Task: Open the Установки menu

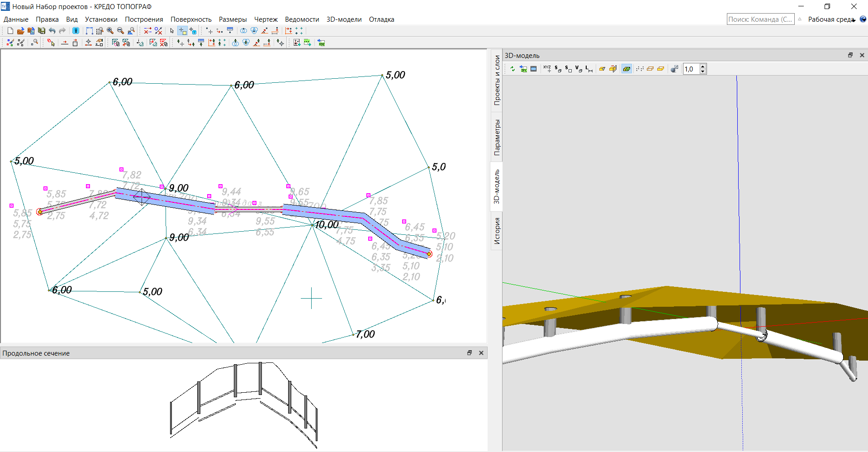Action: click(101, 19)
